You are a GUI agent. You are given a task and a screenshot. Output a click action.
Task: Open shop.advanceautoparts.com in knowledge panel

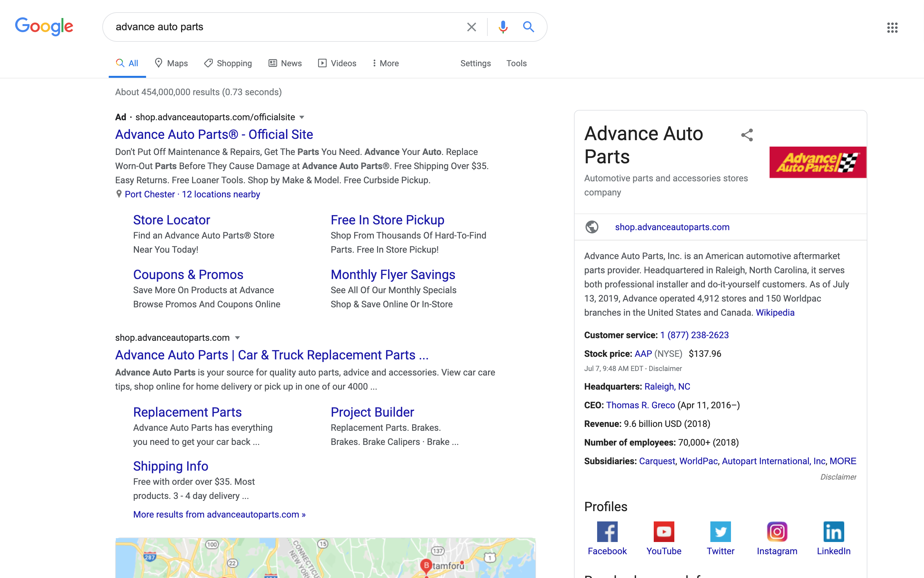(x=672, y=227)
